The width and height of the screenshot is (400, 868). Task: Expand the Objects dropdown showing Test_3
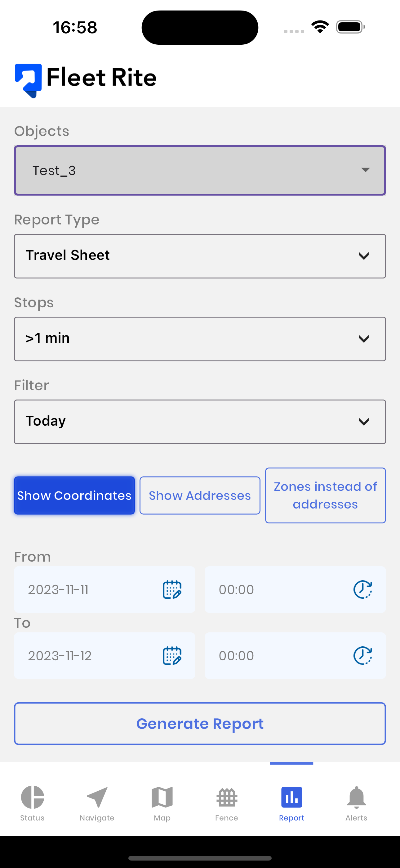point(200,170)
